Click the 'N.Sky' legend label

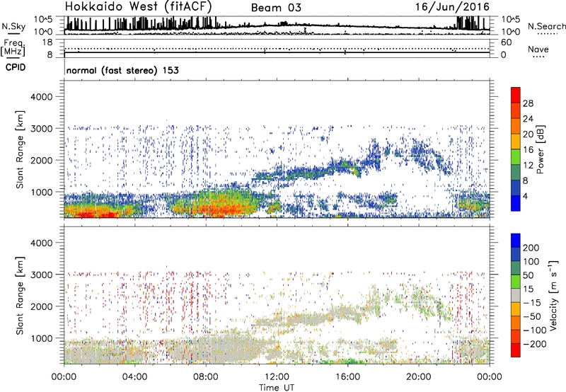[x=13, y=26]
